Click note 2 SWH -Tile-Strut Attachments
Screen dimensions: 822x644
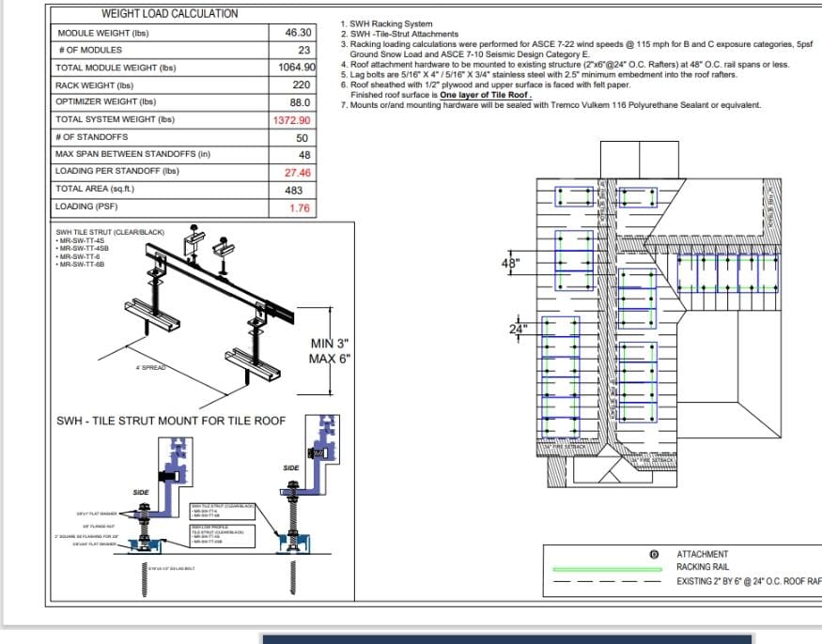pyautogui.click(x=399, y=34)
